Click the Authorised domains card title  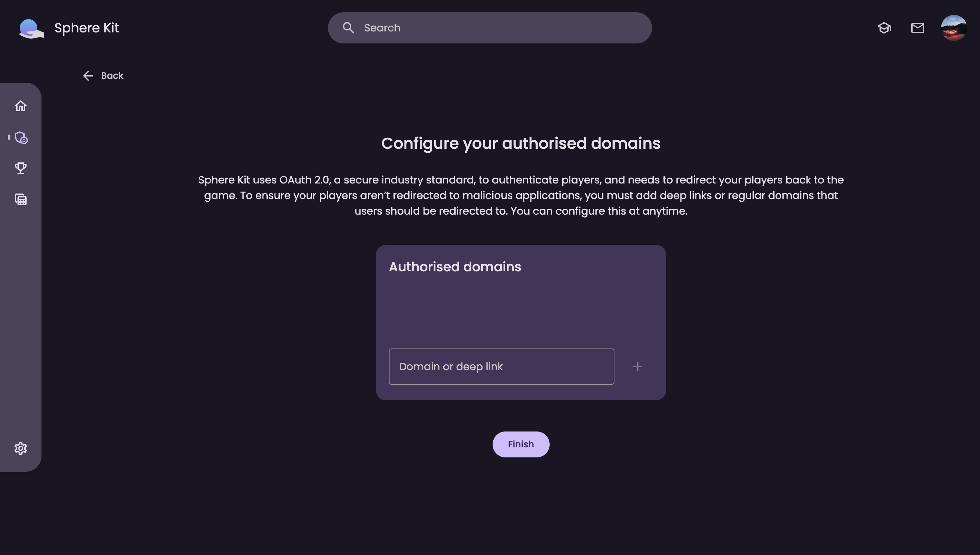click(x=455, y=267)
